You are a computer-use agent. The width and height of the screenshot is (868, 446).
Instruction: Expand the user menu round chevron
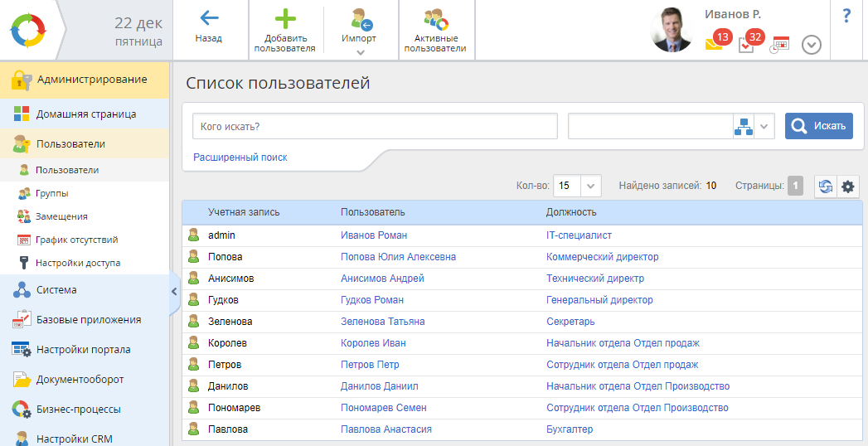[812, 45]
